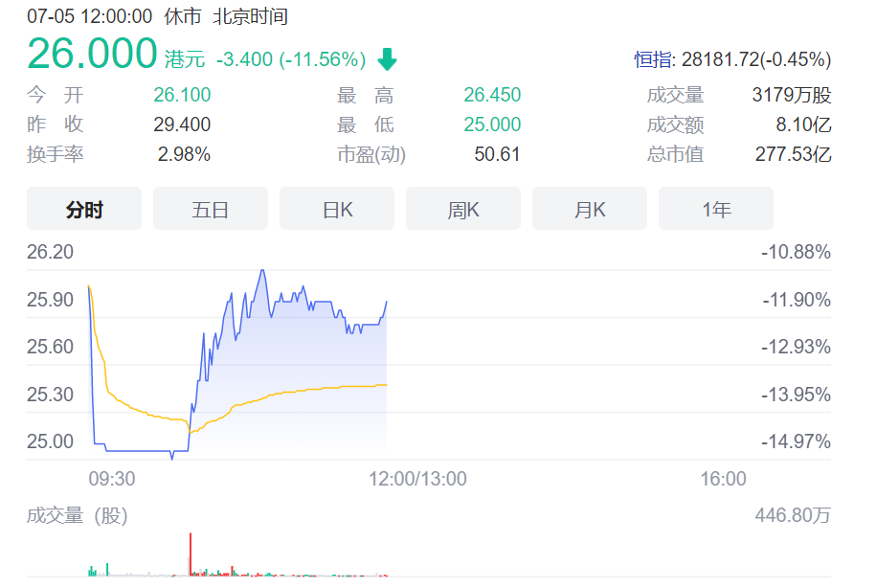
Task: Click the -10.88% percent axis label
Action: [x=797, y=252]
